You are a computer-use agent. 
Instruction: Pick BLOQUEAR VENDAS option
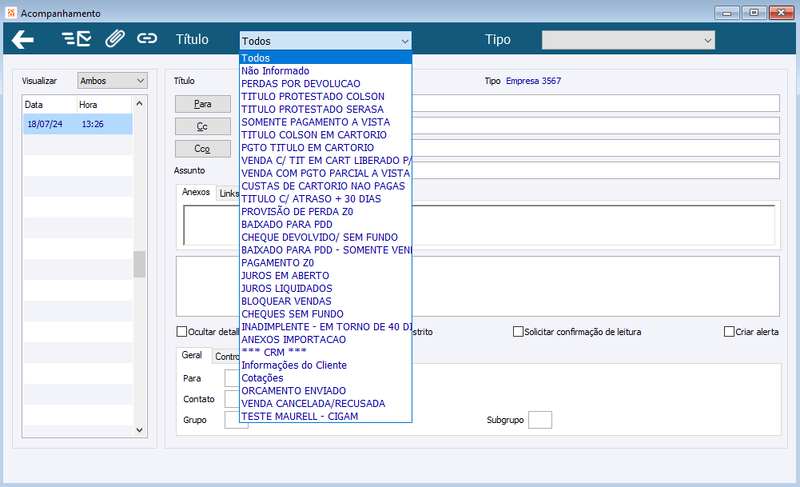coord(326,301)
